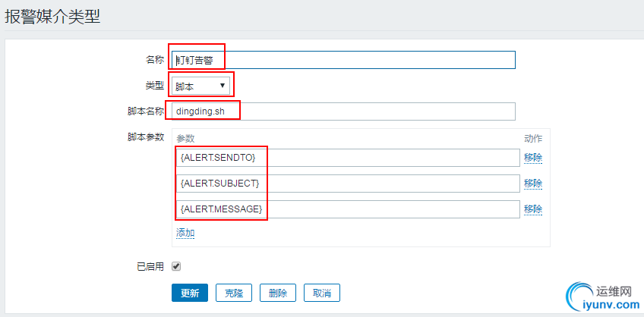Remove the {ALERT.SUBJECT} parameter via 移除
The height and width of the screenshot is (317, 644).
coord(533,184)
